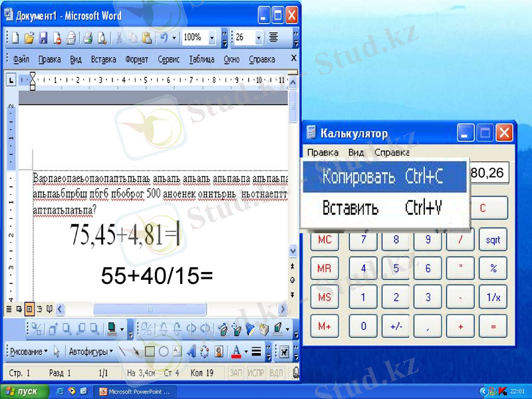Click the Save icon on the Word toolbar

[44, 38]
